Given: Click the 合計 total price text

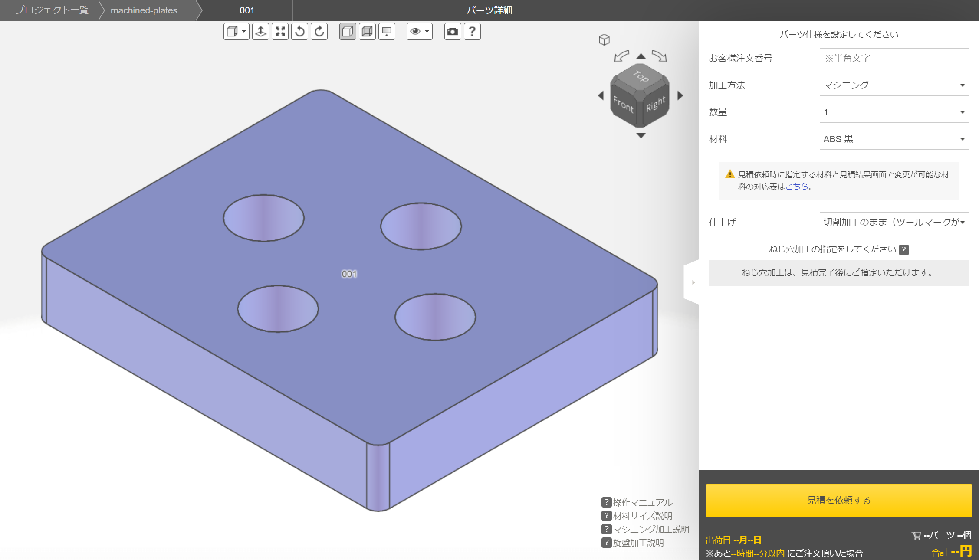Looking at the screenshot, I should tap(951, 552).
